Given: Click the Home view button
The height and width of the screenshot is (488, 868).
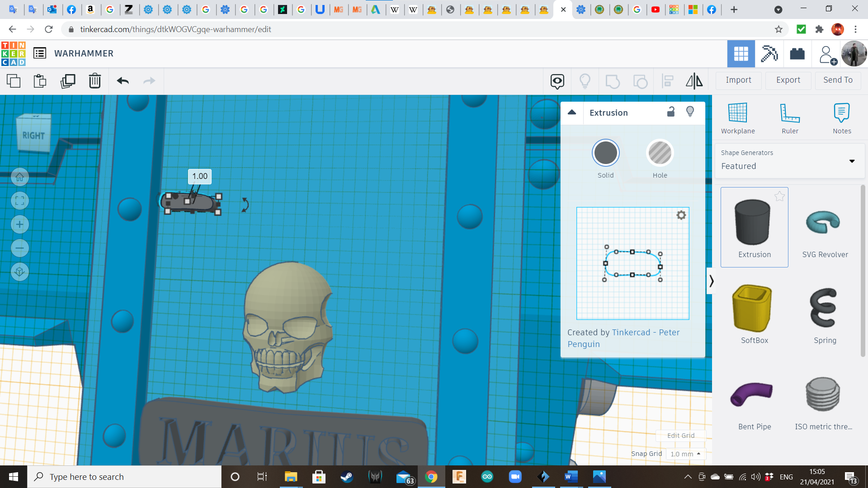Looking at the screenshot, I should point(19,177).
